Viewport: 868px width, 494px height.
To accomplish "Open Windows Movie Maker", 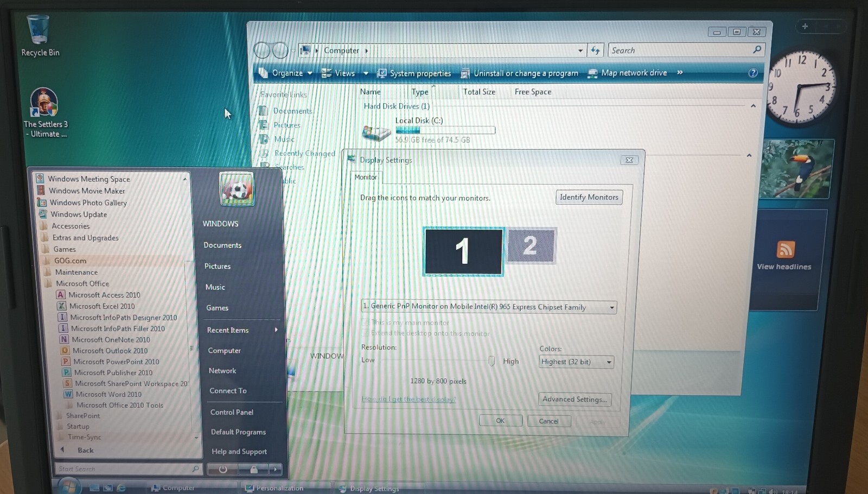I will (x=81, y=191).
